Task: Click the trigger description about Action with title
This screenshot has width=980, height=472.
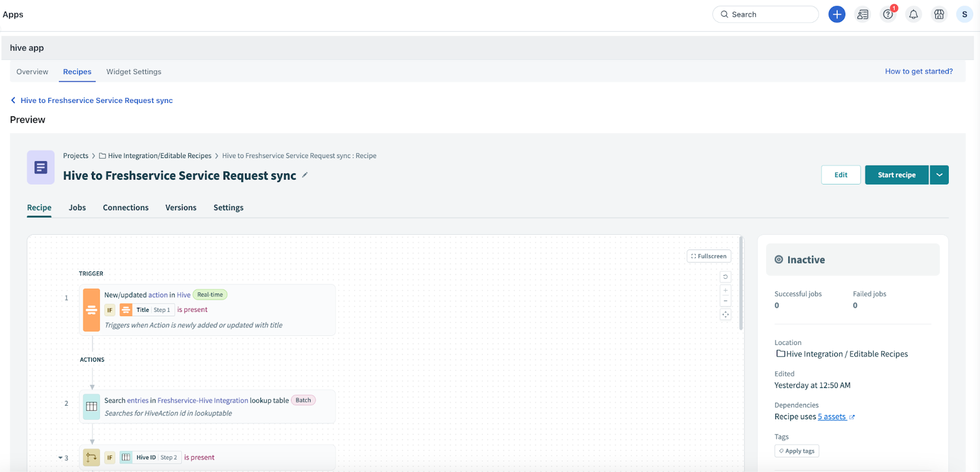Action: click(x=194, y=325)
